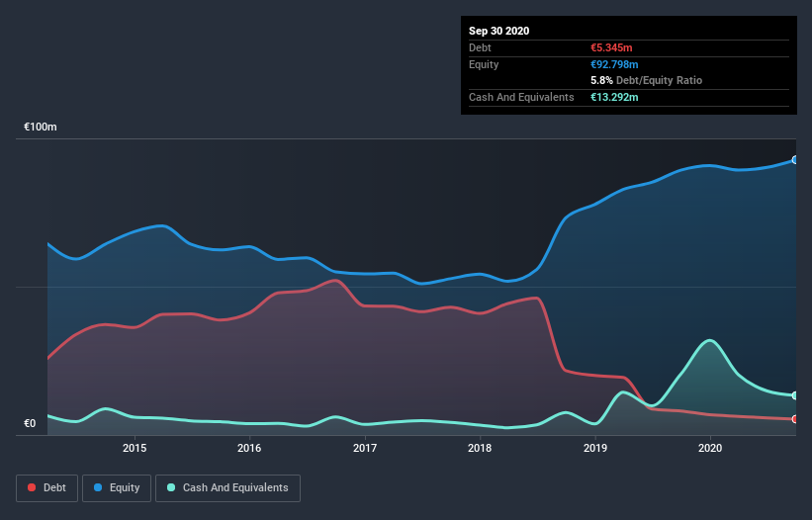Screen dimensions: 812x520
Task: Click the 5.8% Debt/Equity Ratio text
Action: coord(646,80)
